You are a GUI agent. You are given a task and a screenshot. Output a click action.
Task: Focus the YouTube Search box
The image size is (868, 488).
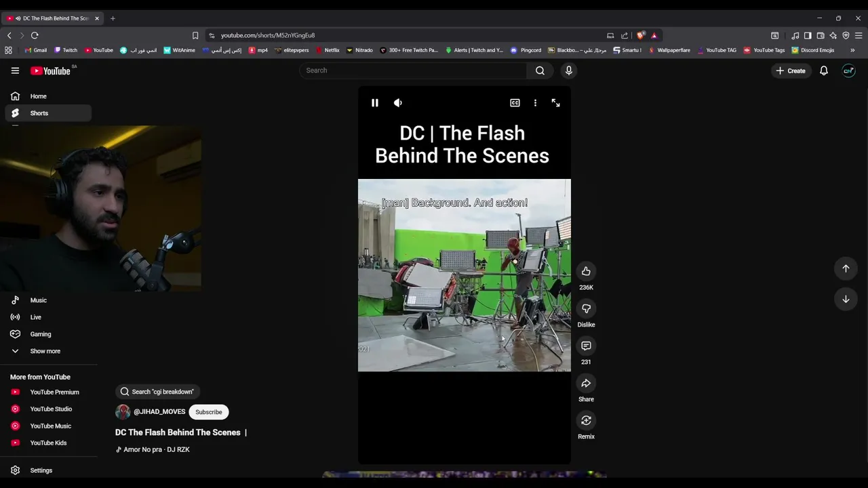tap(413, 70)
